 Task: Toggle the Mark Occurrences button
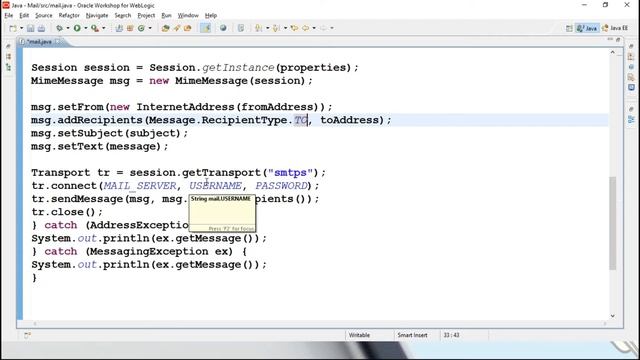click(206, 28)
